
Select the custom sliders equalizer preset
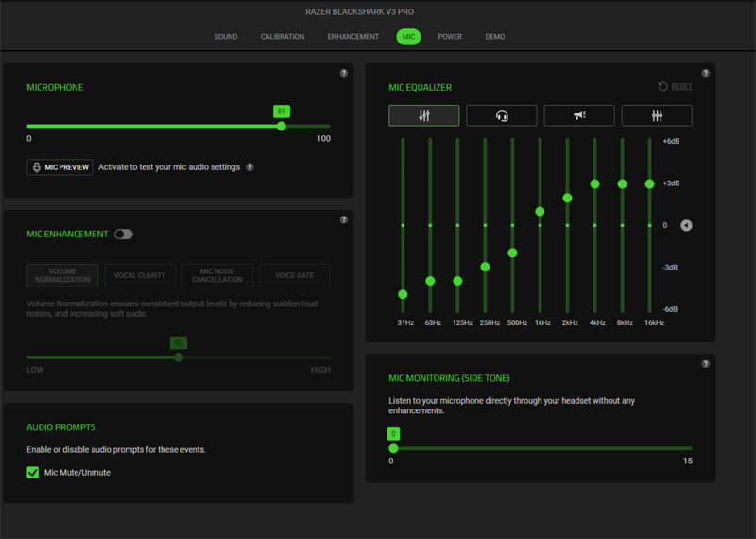(423, 115)
